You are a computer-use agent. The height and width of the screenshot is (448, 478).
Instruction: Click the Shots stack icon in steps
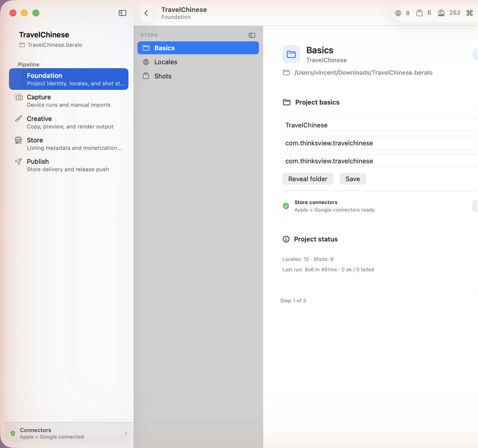pyautogui.click(x=146, y=76)
